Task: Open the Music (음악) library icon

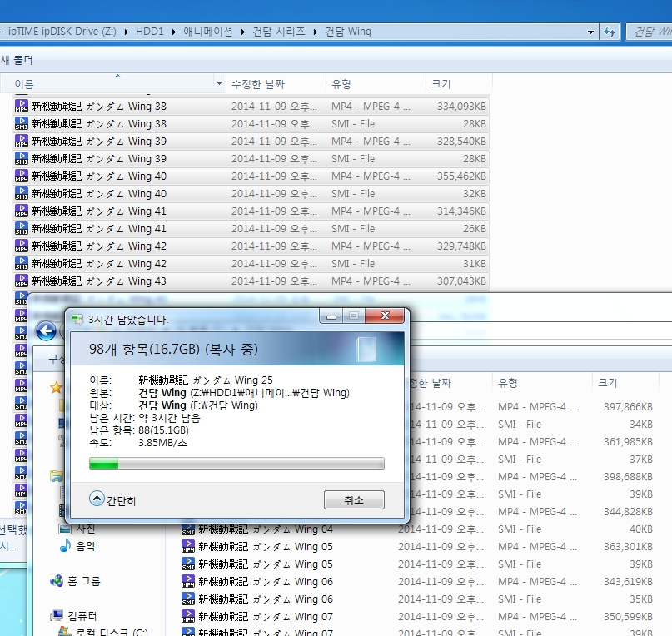Action: [x=65, y=545]
